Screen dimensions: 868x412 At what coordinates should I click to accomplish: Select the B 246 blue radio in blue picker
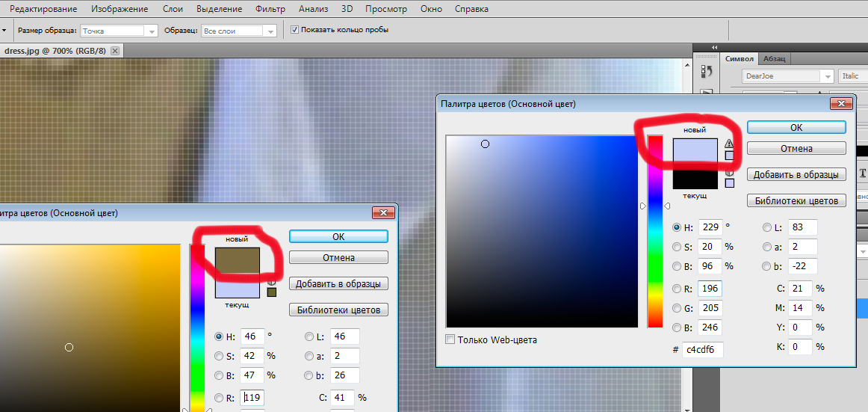[x=677, y=328]
